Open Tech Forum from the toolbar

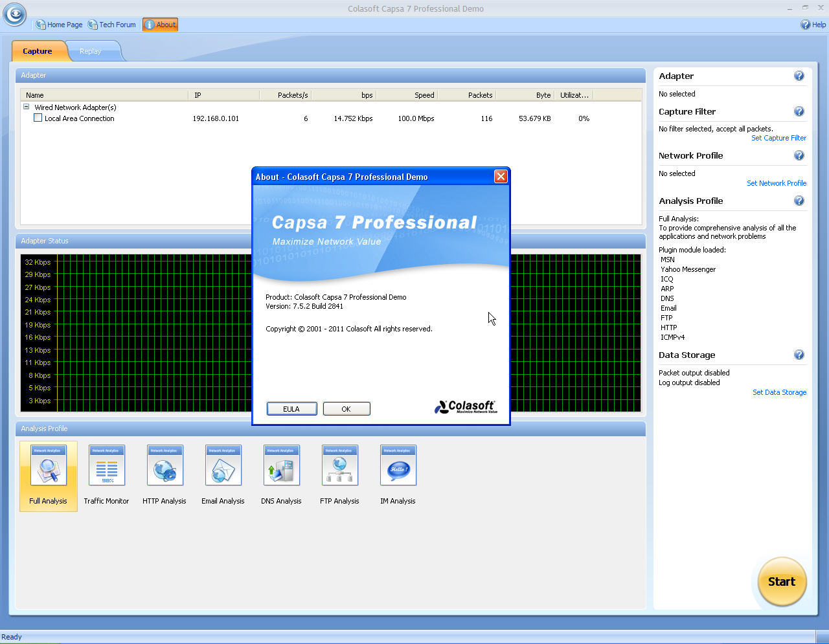point(112,25)
